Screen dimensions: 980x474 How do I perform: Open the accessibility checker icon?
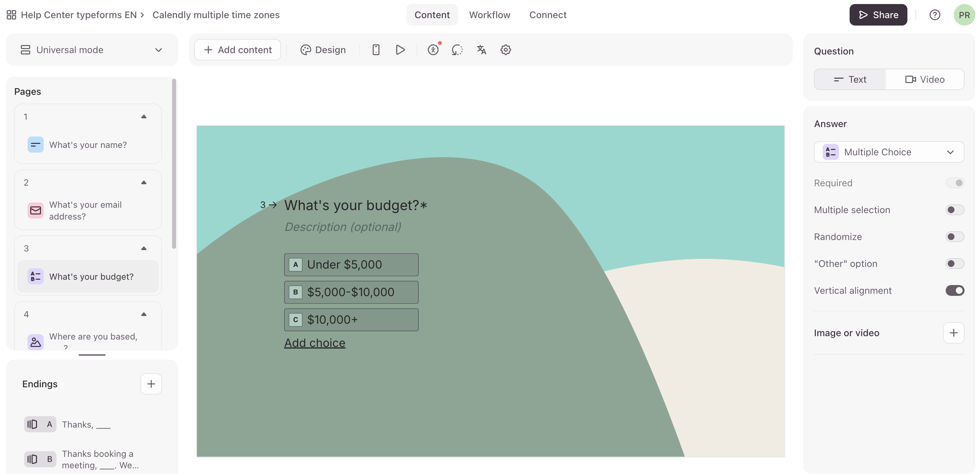433,50
